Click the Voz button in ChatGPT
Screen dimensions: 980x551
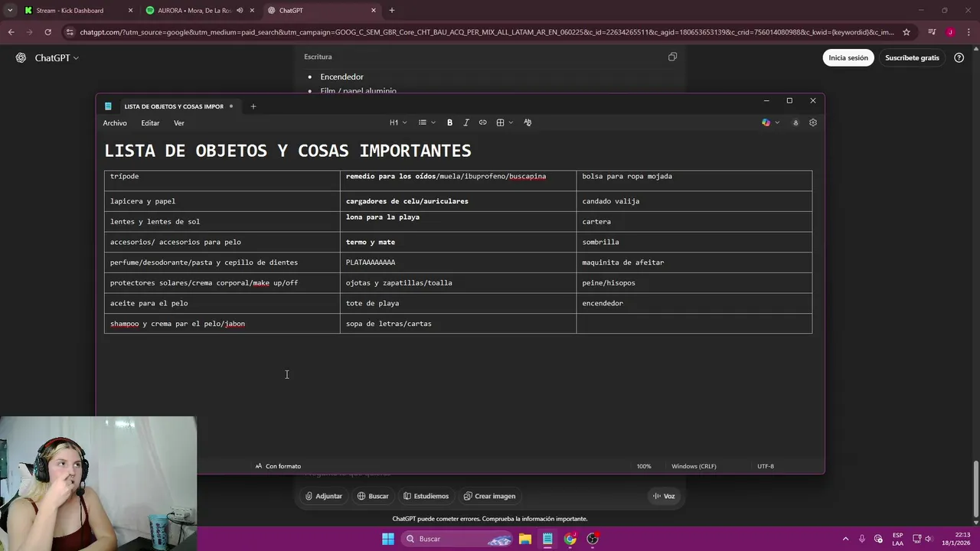tap(664, 496)
